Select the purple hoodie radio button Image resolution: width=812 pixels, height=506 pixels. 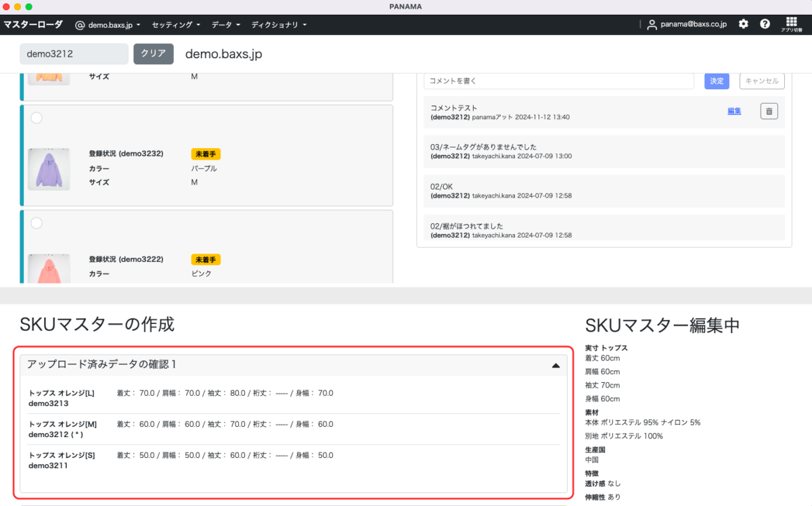(x=37, y=118)
